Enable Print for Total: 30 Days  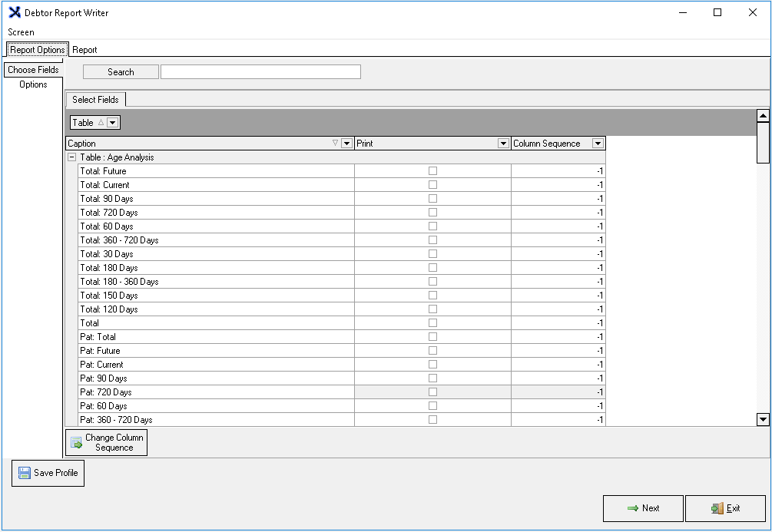(432, 253)
